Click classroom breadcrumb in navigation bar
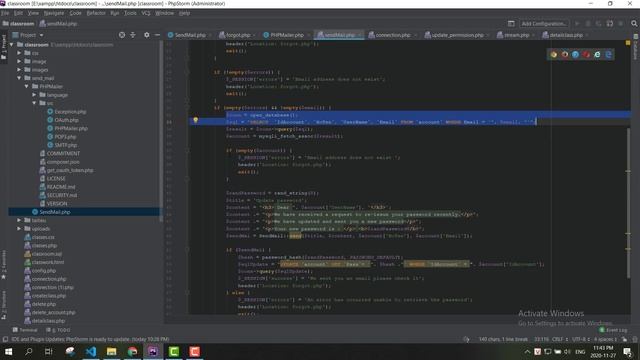This screenshot has width=640, height=360. point(18,24)
